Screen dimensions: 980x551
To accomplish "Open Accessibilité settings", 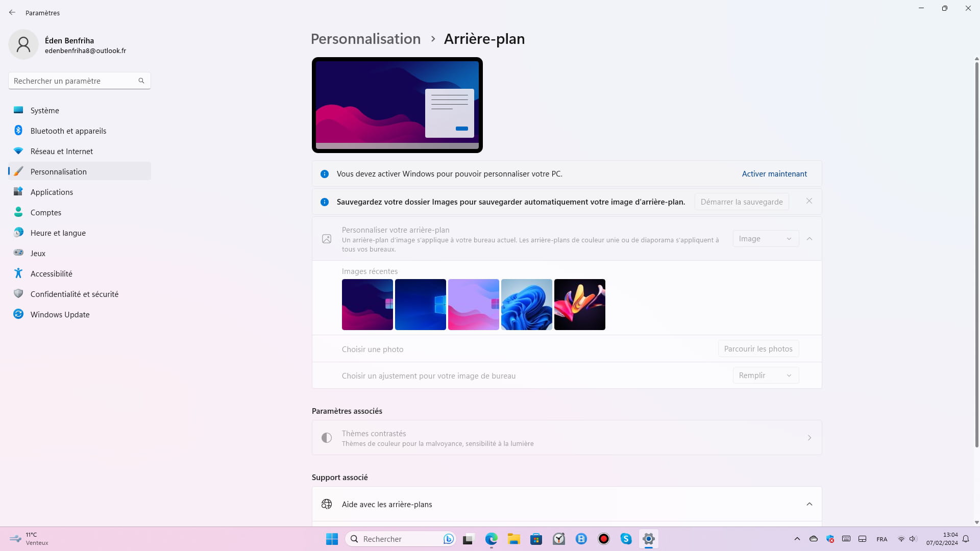I will [x=80, y=273].
